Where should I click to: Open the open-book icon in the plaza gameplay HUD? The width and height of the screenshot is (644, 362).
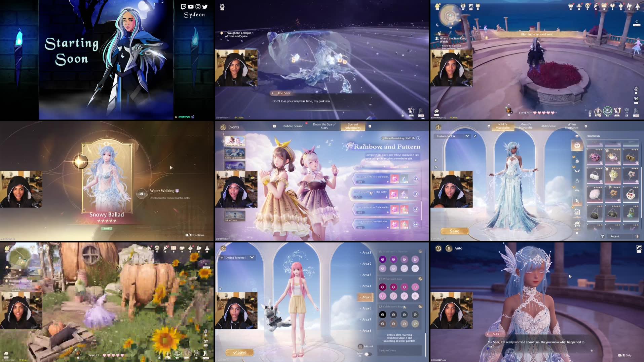[x=604, y=6]
